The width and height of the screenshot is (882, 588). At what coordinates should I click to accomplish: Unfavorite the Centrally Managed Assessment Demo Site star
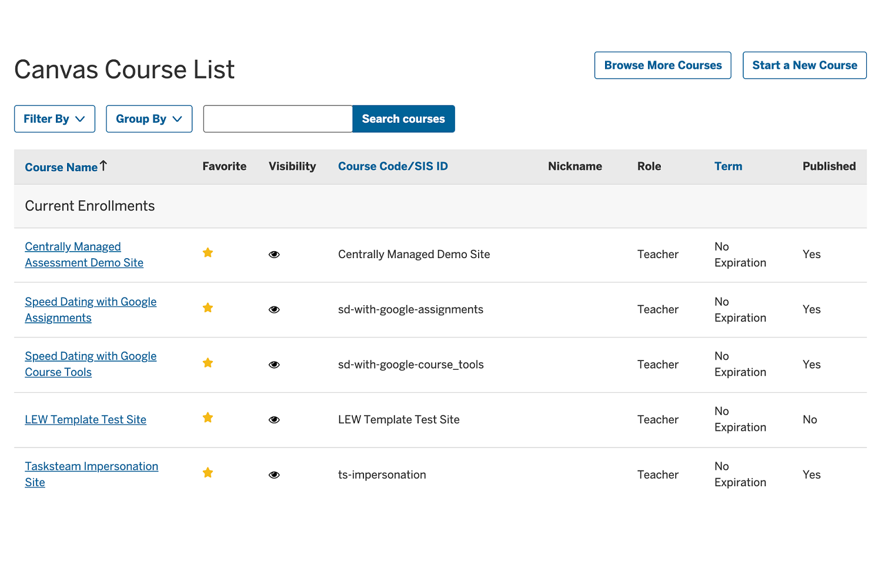(208, 253)
